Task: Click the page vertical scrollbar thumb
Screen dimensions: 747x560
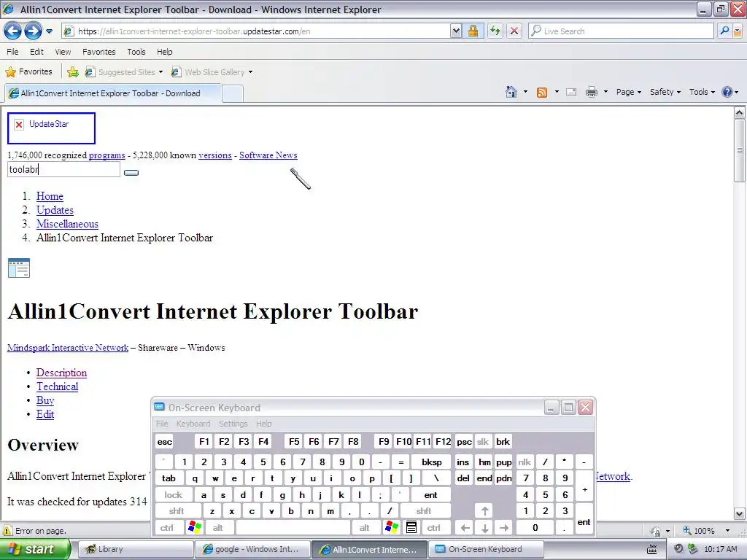Action: 739,150
